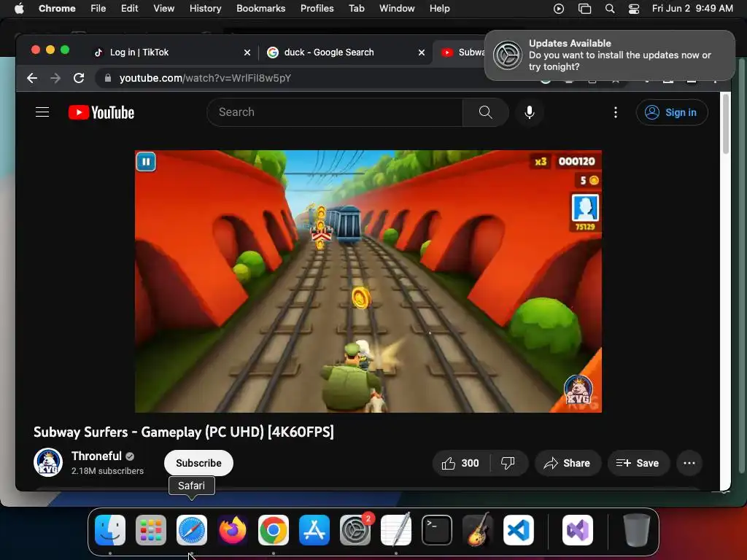Open Terminal from the Dock

[x=437, y=530]
